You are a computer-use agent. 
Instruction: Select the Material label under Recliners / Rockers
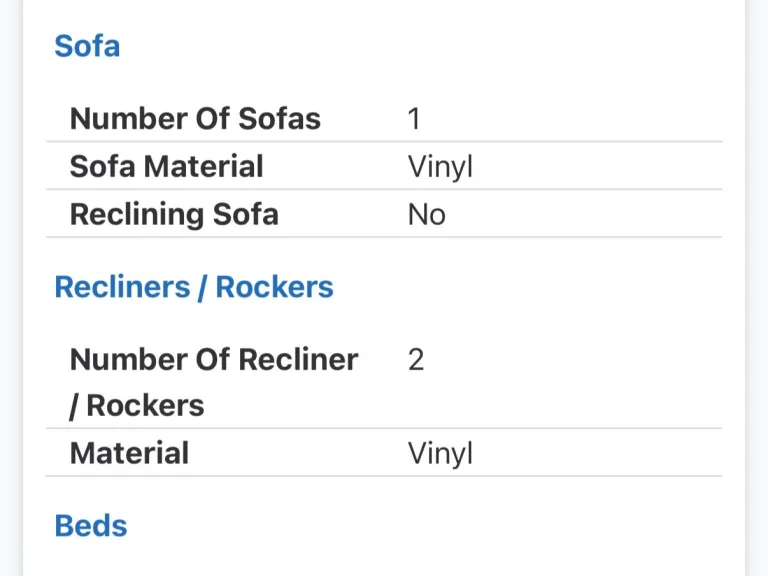[129, 453]
